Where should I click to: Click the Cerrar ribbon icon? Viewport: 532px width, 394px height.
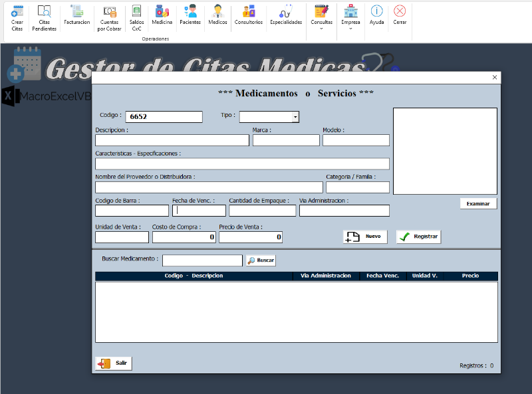(x=400, y=15)
